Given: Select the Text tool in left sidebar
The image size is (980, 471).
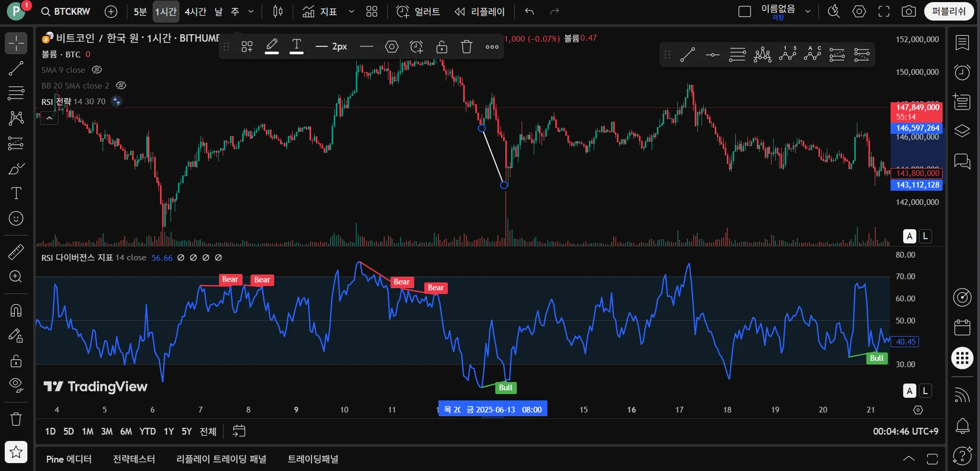Looking at the screenshot, I should 16,193.
